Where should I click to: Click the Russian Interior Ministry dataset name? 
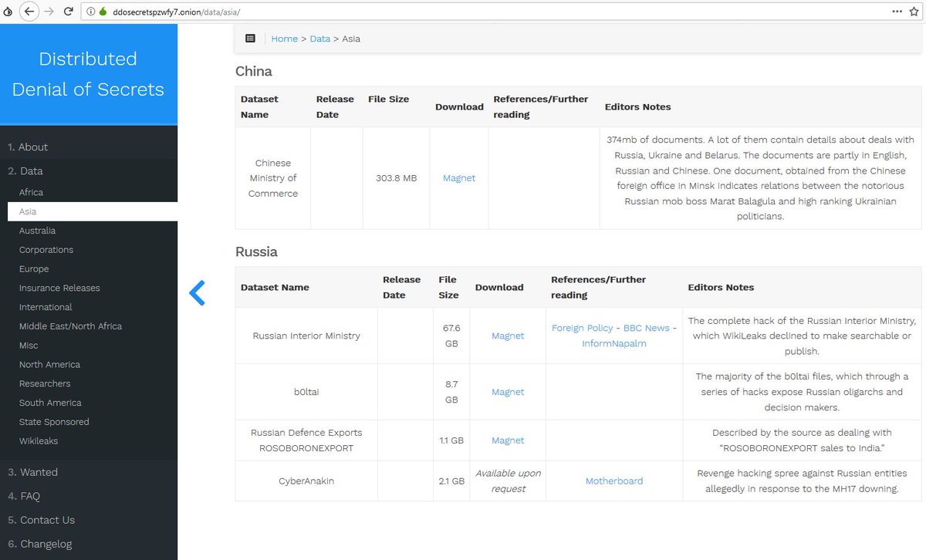click(x=306, y=336)
